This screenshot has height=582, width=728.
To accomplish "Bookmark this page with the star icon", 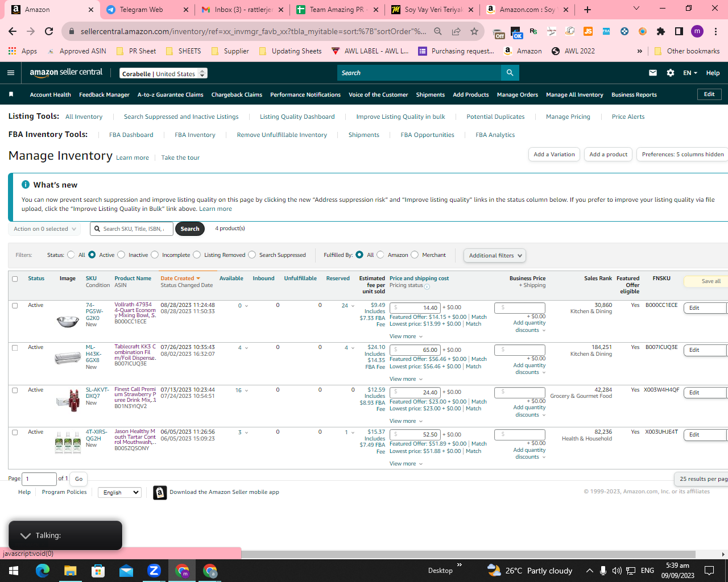I will tap(474, 31).
